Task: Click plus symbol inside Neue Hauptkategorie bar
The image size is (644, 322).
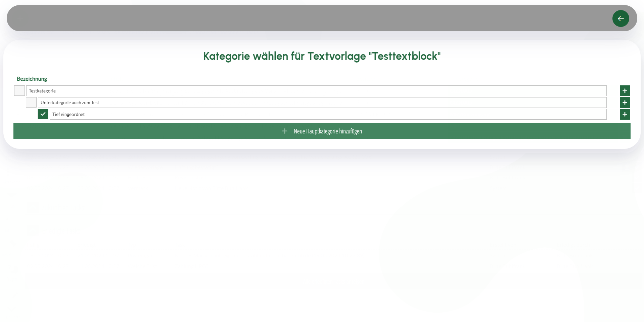Action: (x=284, y=131)
